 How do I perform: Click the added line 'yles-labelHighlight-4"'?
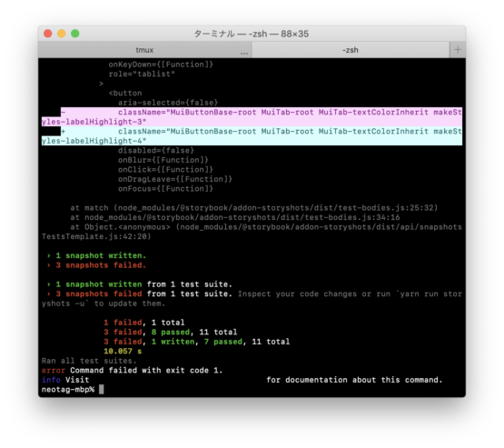point(94,141)
